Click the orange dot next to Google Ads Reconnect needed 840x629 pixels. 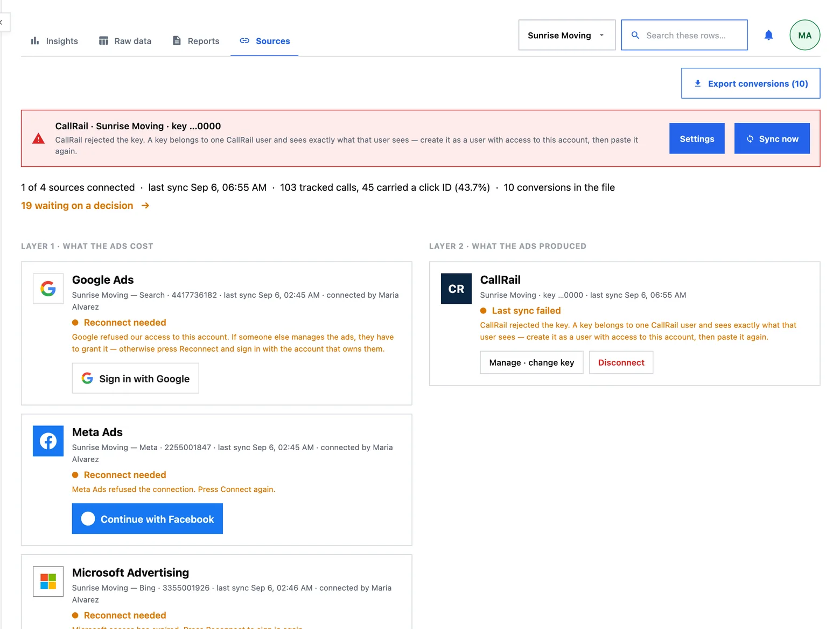point(75,323)
